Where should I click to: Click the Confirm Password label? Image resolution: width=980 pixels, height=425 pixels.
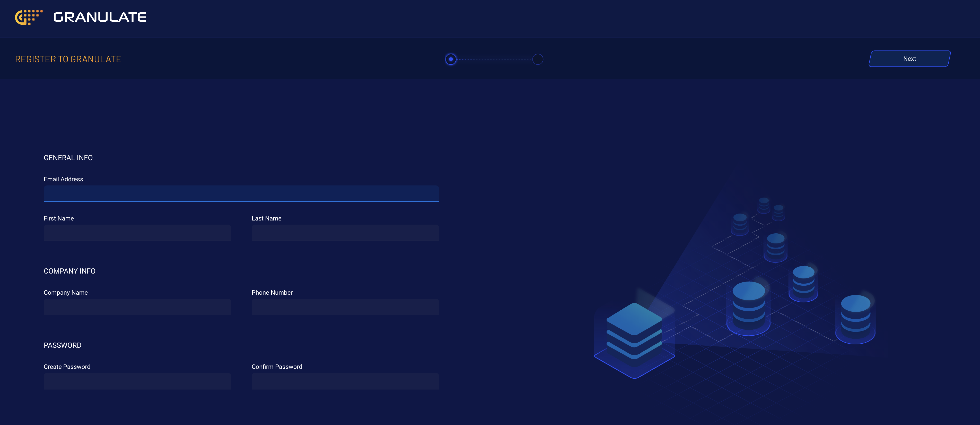tap(277, 367)
